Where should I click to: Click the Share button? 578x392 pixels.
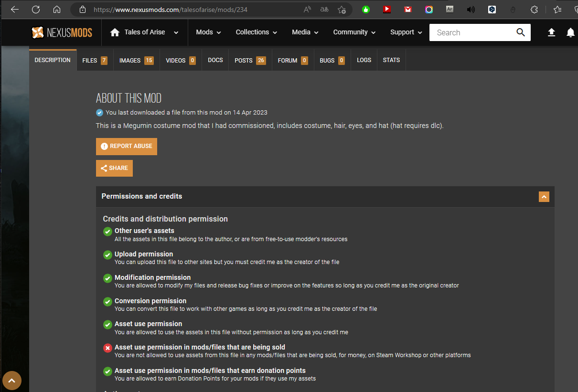tap(114, 168)
